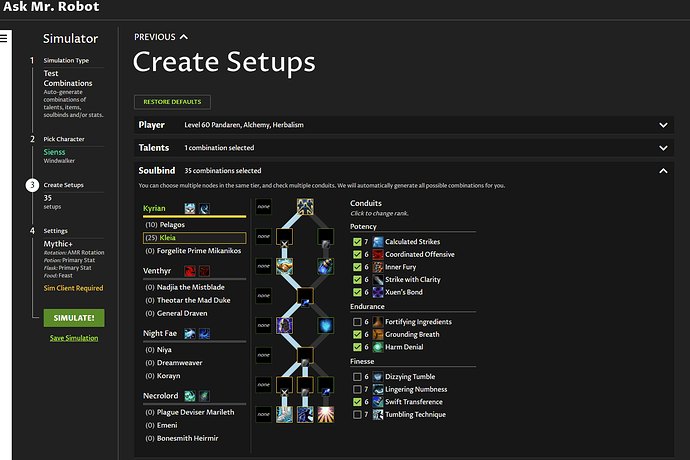This screenshot has width=690, height=460.
Task: Select the armored figure soulbind node
Action: tap(284, 325)
